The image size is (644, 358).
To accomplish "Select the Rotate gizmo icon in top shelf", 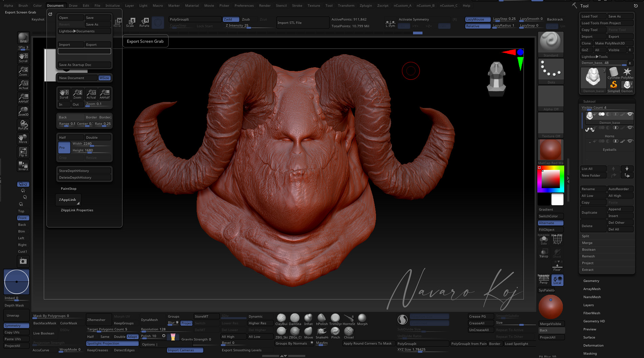I will tap(144, 22).
